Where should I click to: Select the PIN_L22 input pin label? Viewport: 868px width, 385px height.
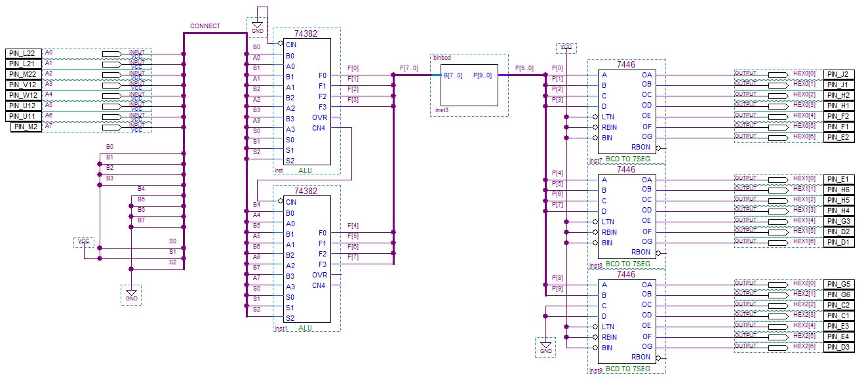point(24,53)
